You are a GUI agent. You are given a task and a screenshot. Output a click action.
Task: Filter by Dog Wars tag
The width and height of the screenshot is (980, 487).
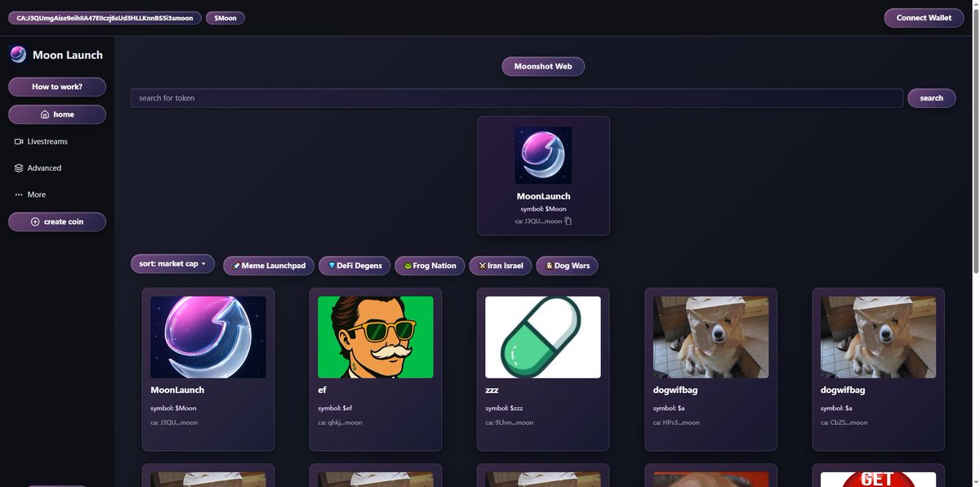point(567,266)
